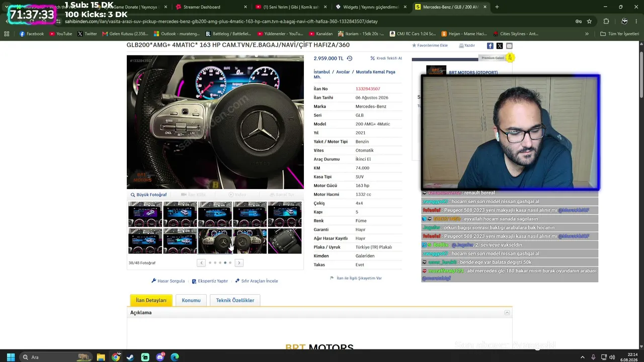The image size is (644, 362).
Task: Click the address bar URL
Action: (x=221, y=22)
